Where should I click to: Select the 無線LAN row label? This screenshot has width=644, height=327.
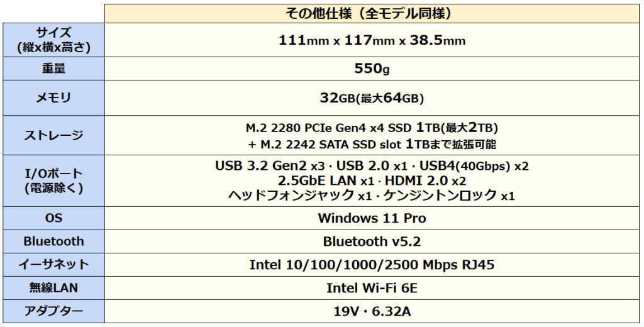click(x=53, y=288)
